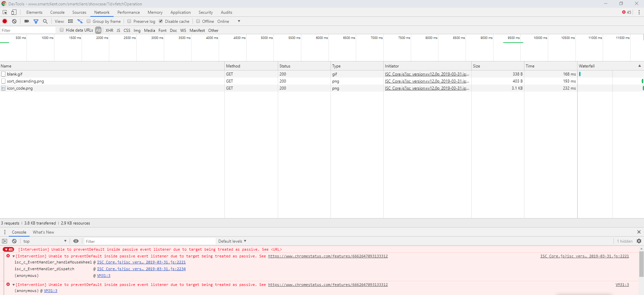Clear the network log

point(14,21)
